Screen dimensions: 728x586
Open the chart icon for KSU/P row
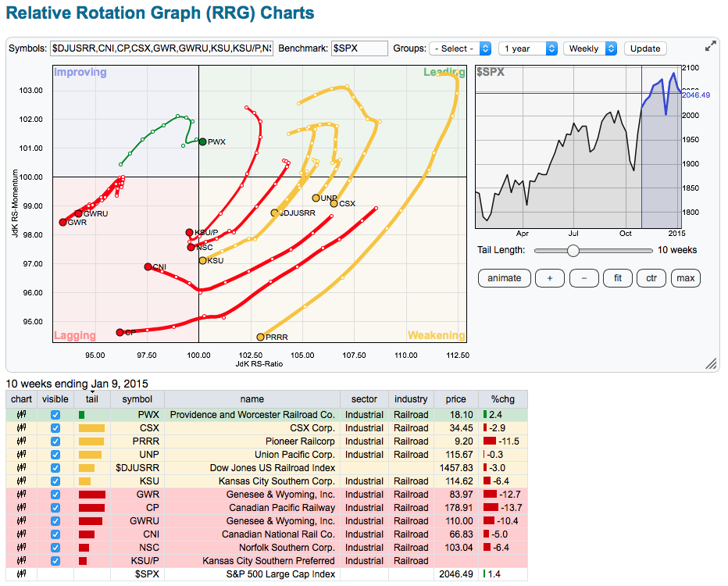click(21, 560)
